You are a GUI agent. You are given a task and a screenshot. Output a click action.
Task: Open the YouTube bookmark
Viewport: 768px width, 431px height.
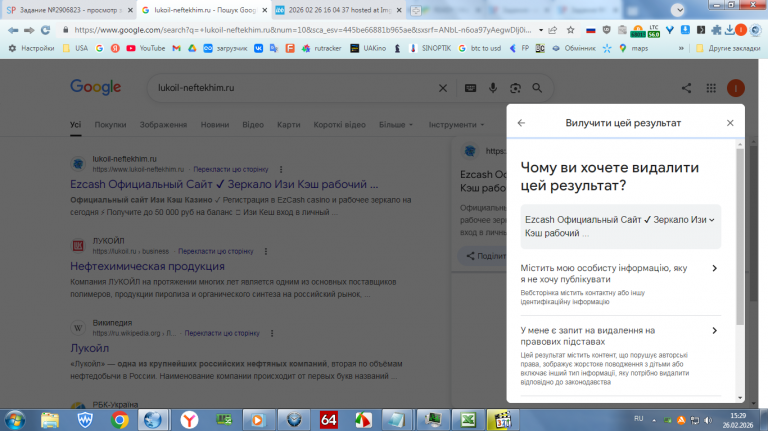(x=145, y=48)
